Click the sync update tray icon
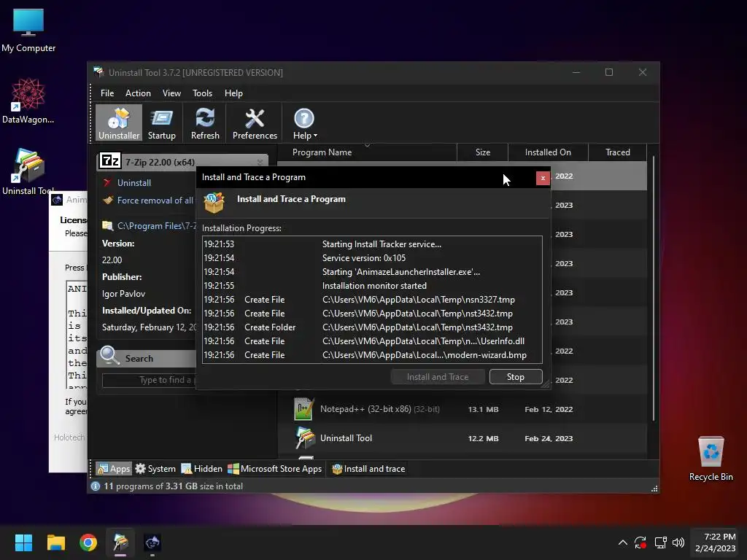This screenshot has width=747, height=560. tap(640, 542)
